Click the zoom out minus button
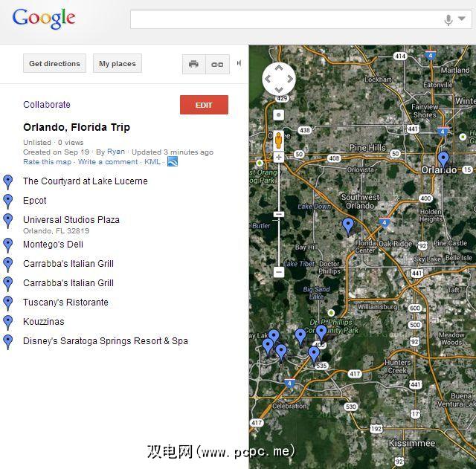Image resolution: width=476 pixels, height=469 pixels. coord(279,271)
